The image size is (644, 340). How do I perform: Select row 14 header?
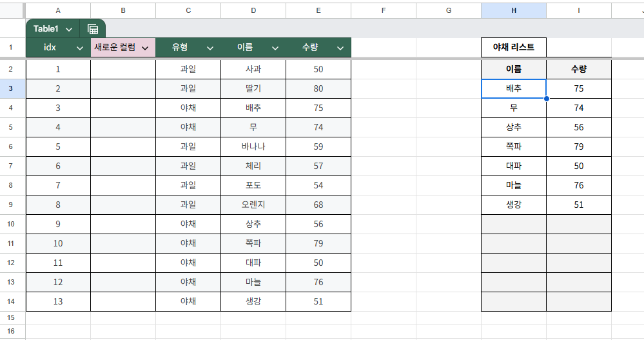(11, 301)
